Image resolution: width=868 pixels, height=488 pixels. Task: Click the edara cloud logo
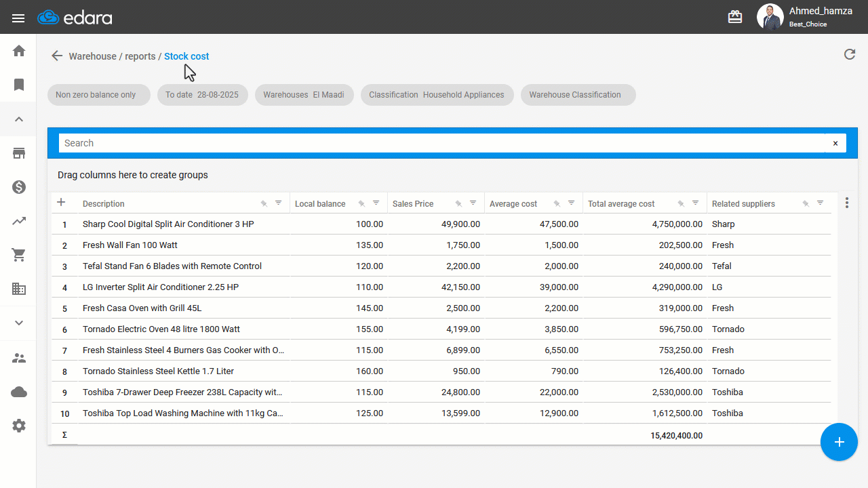(75, 18)
